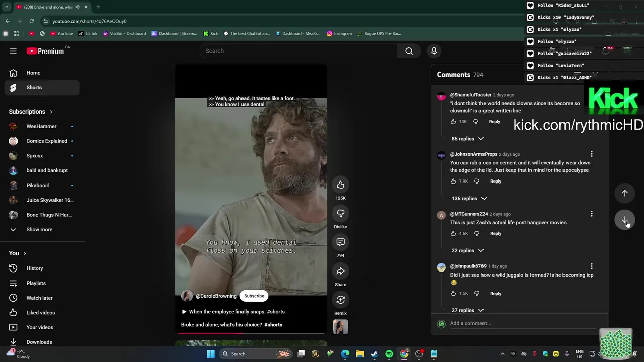Open the Windows system tray overflow chevron
This screenshot has height=362, width=644.
(502, 354)
